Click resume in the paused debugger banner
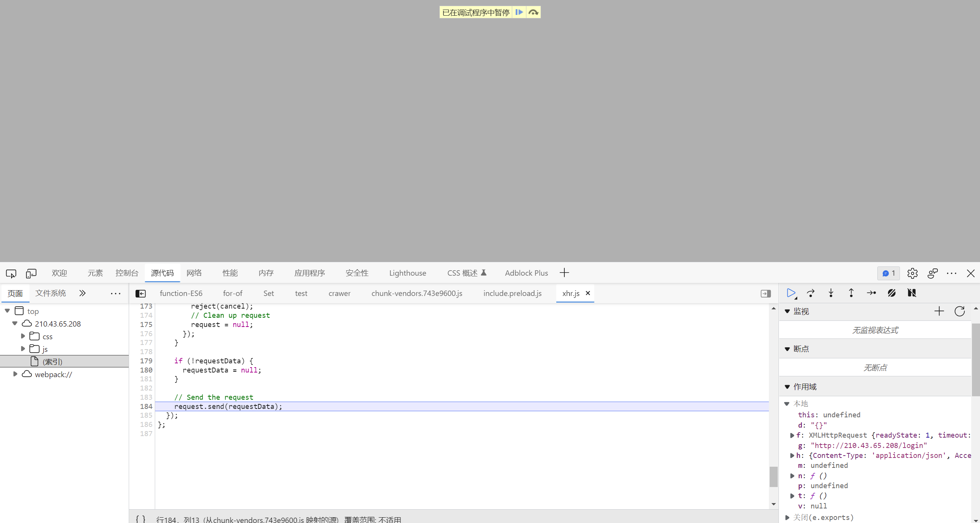This screenshot has width=980, height=523. (519, 12)
